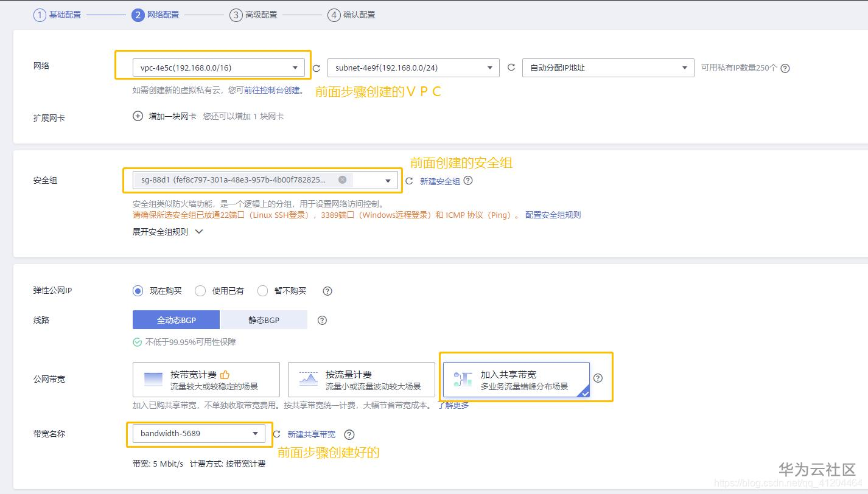
Task: Refresh the VPC network list
Action: click(x=316, y=68)
